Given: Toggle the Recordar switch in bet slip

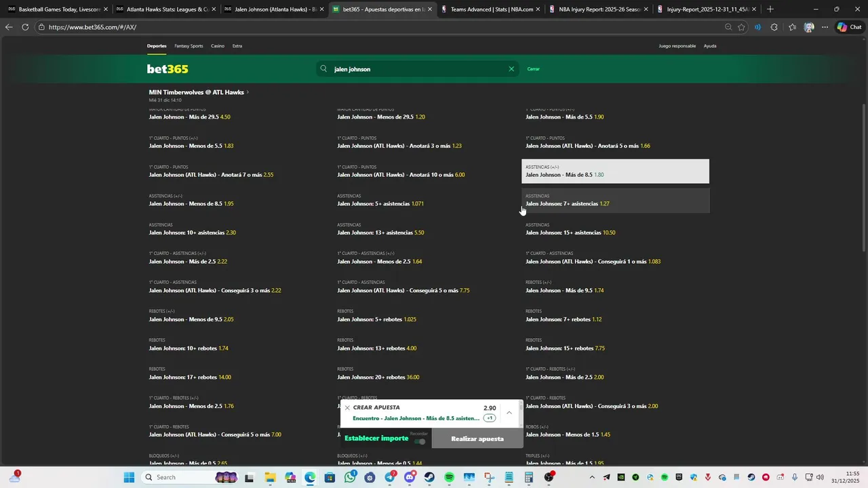Looking at the screenshot, I should [420, 441].
